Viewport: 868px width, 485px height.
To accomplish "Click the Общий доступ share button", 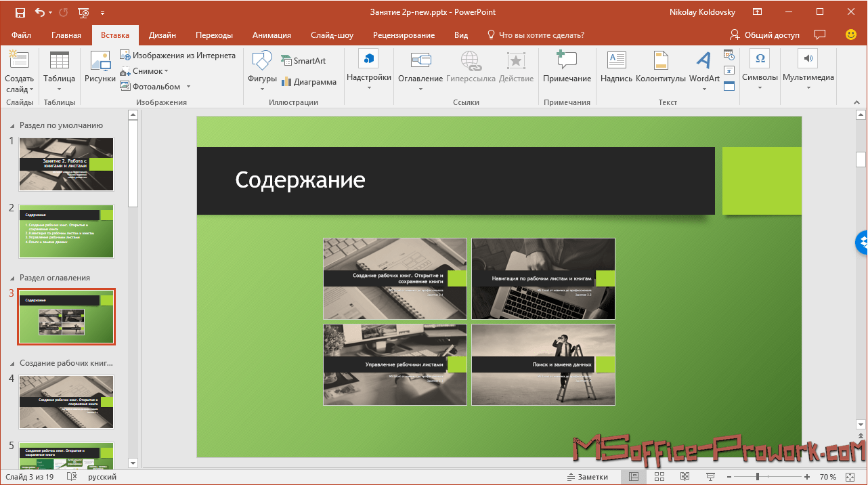I will click(x=764, y=35).
